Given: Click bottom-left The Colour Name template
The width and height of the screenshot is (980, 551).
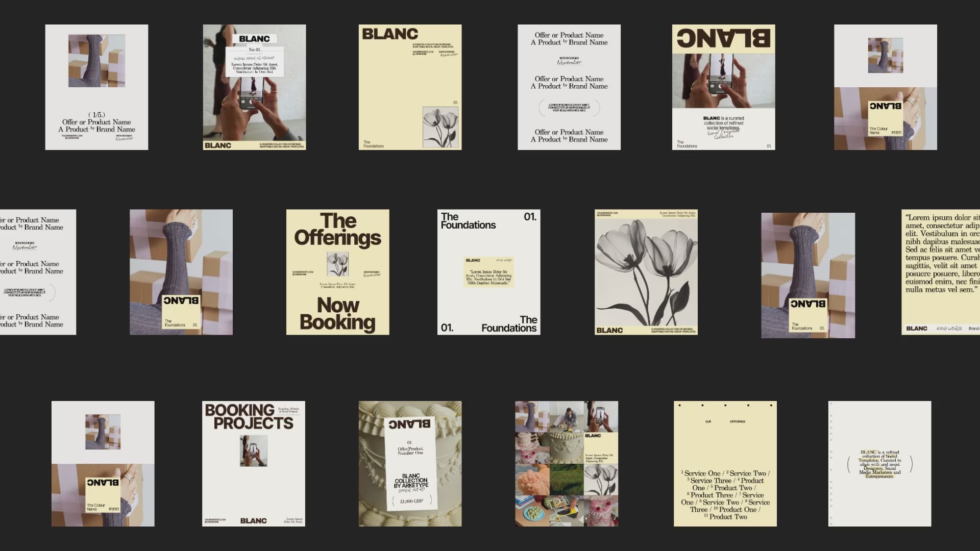Looking at the screenshot, I should pos(103,463).
